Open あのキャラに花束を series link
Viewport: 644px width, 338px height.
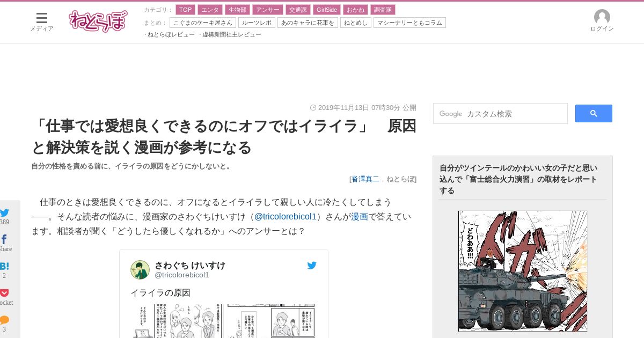pyautogui.click(x=308, y=23)
